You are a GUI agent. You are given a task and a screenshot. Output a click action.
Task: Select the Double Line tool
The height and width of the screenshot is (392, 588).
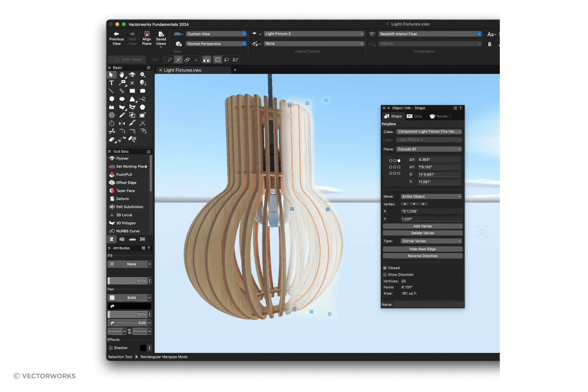[x=122, y=91]
